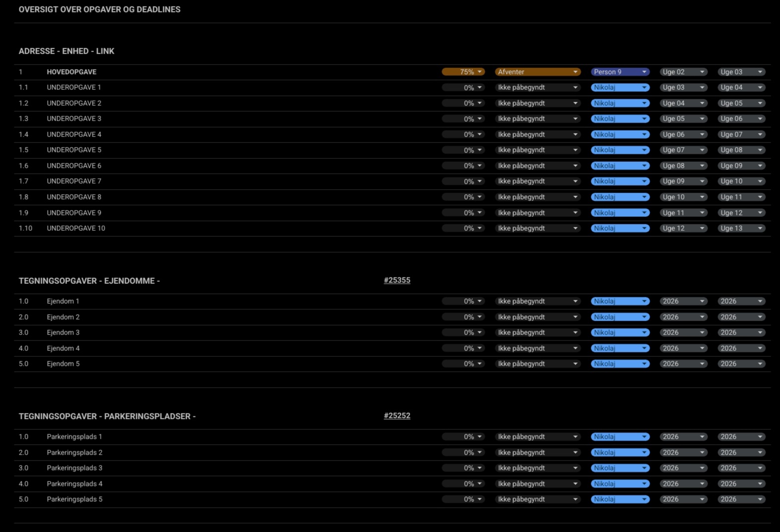This screenshot has height=532, width=780.
Task: Expand the Uge 02 start week dropdown
Action: pyautogui.click(x=683, y=72)
